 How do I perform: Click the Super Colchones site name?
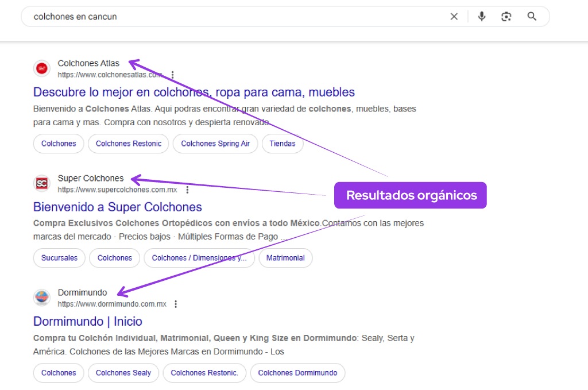coord(91,178)
